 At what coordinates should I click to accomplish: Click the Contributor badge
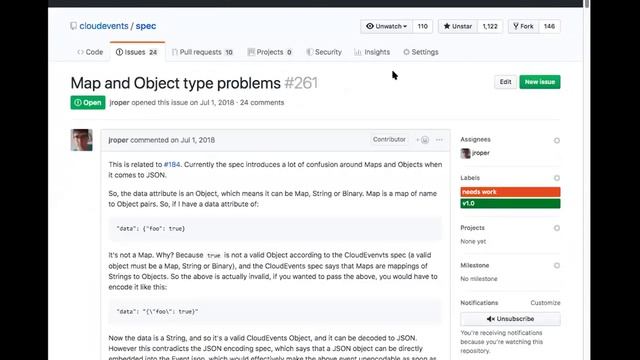(x=389, y=140)
